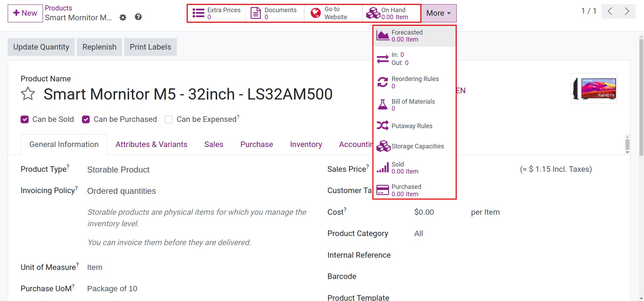Click the per Item cost unit text
Viewport: 644px width, 301px height.
[x=485, y=212]
